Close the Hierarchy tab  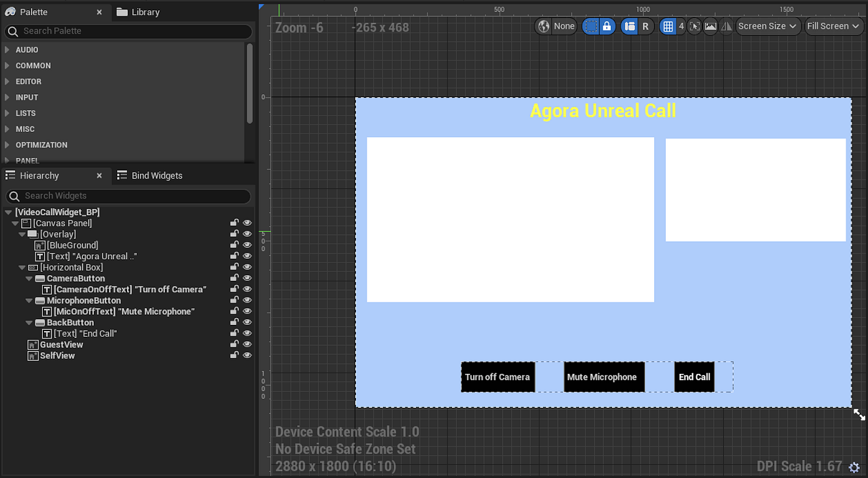pos(99,175)
